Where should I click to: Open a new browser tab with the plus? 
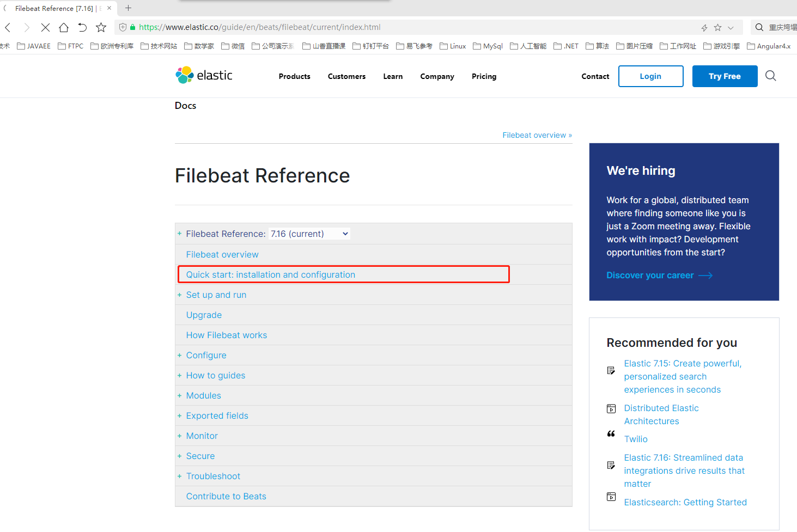coord(127,8)
